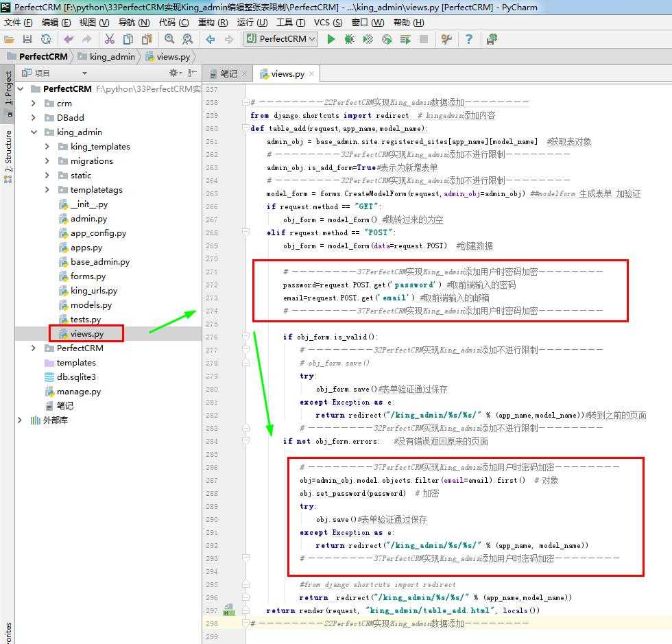Toggle code fold at the elif request.method line
The image size is (672, 644).
[x=246, y=232]
